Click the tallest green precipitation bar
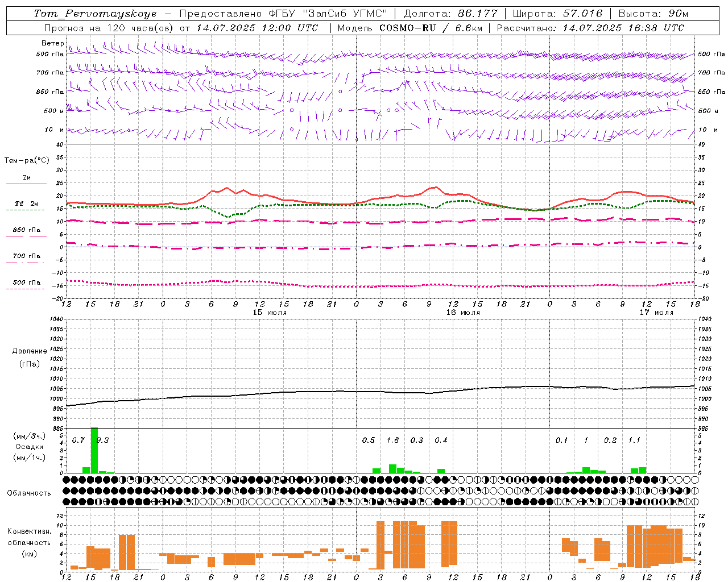 pos(94,450)
